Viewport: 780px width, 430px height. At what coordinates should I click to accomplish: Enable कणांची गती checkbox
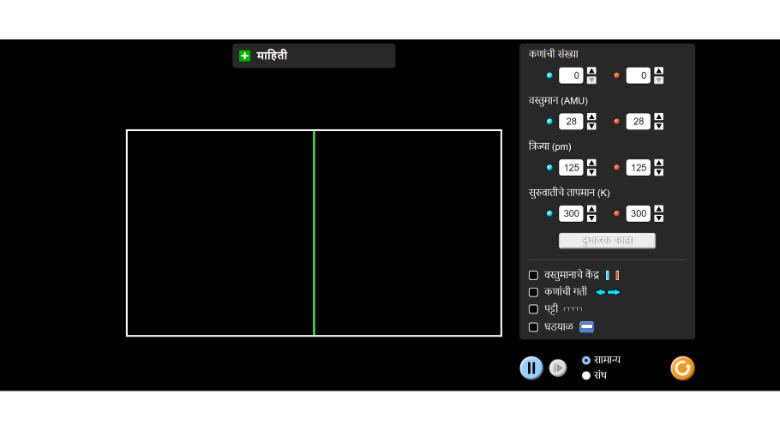(x=533, y=292)
